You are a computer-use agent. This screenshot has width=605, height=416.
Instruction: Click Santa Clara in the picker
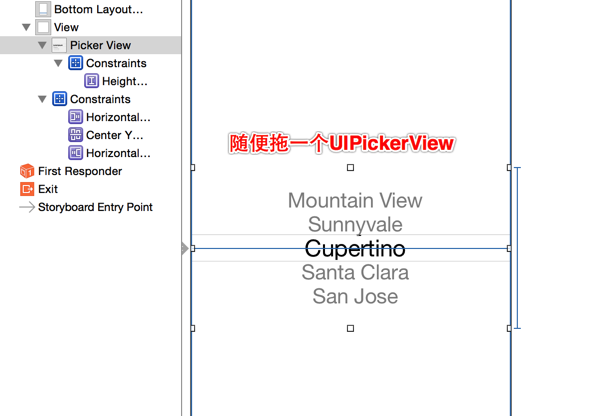355,272
